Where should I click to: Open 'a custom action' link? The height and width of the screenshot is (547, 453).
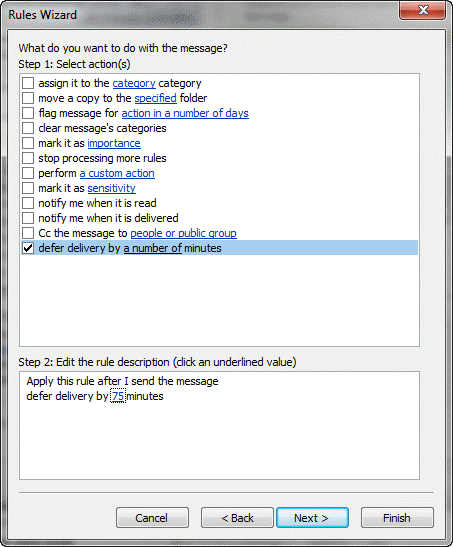pyautogui.click(x=117, y=173)
